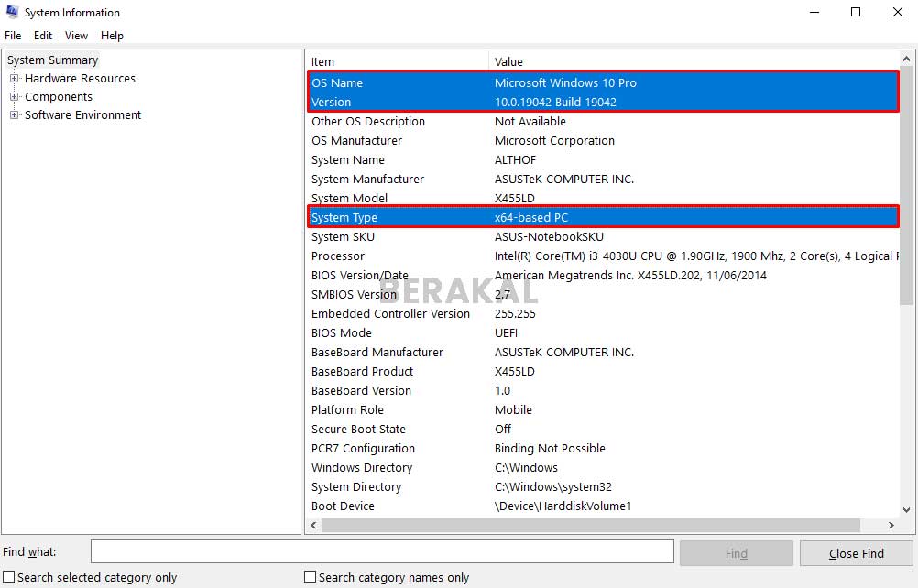Focus the Find what input field
The width and height of the screenshot is (918, 588).
click(382, 551)
